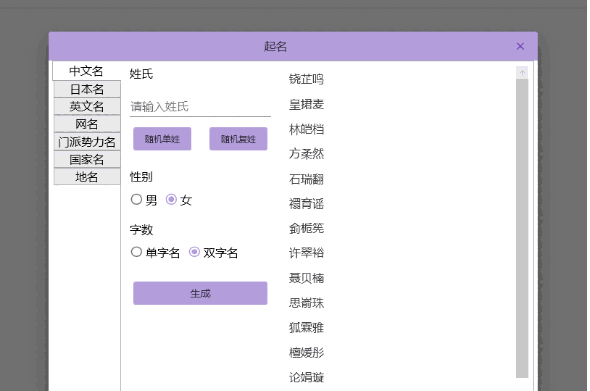
Task: Focus the 请输入姓氏 surname field
Action: 200,106
